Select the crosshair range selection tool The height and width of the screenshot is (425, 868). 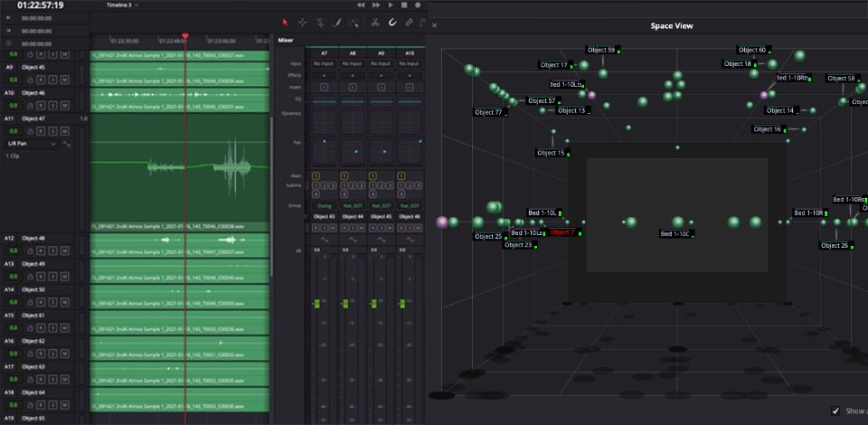click(302, 23)
